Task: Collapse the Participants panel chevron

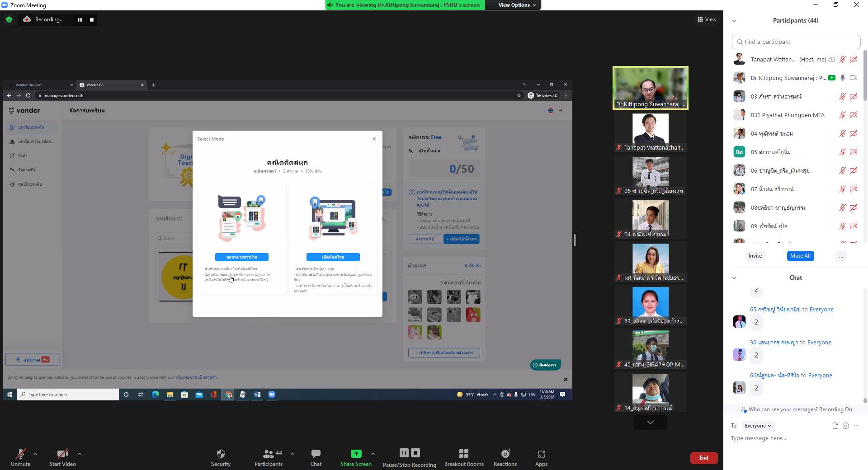Action: [x=734, y=21]
